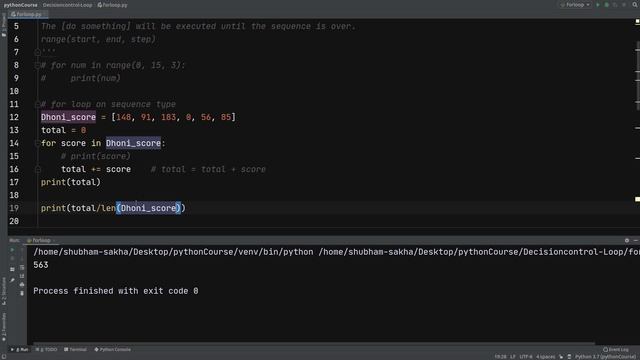This screenshot has width=640, height=360.
Task: Click Dhoni_score variable on line 12
Action: coord(68,117)
